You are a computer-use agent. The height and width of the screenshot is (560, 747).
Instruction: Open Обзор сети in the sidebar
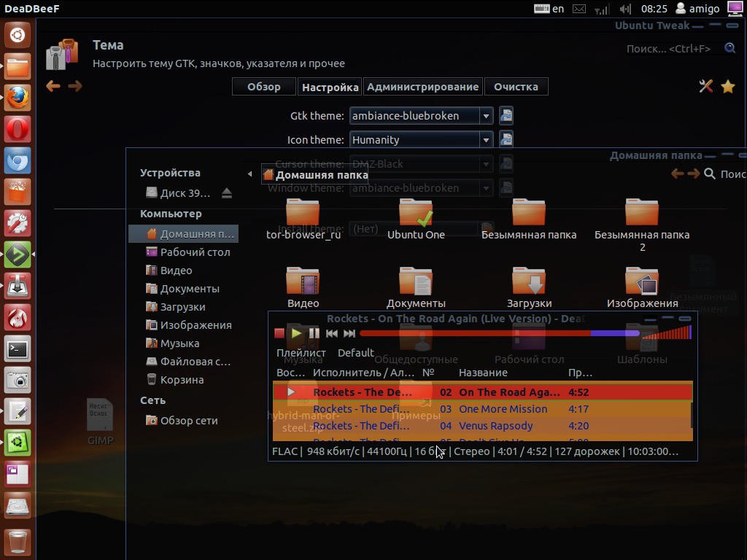pos(182,421)
